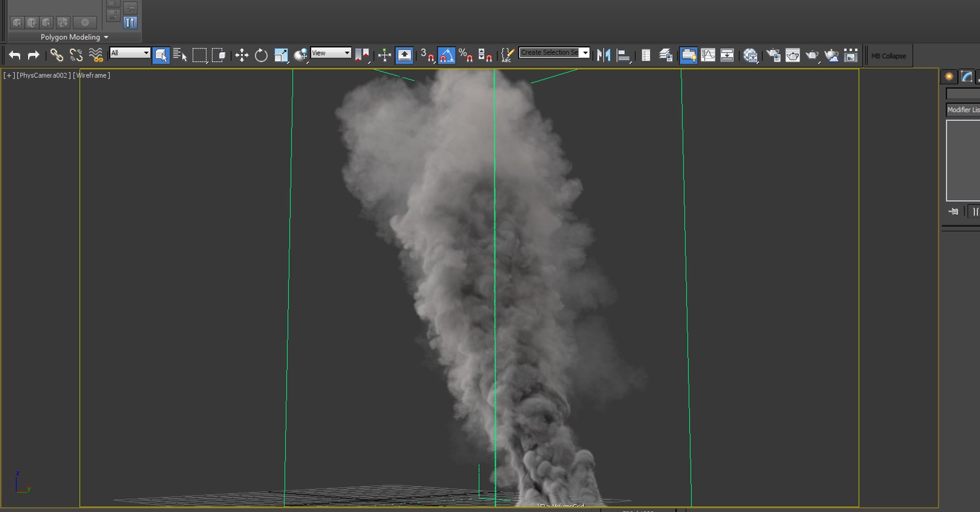
Task: Choose the Select and Link tool
Action: (57, 55)
